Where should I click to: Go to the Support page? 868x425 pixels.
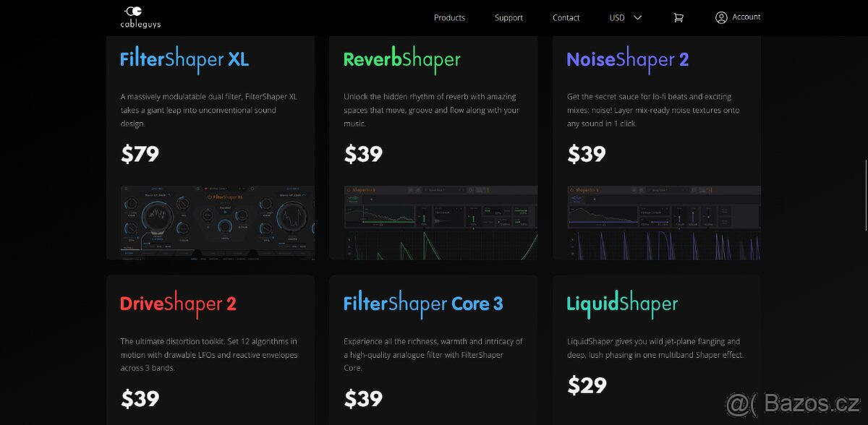[509, 17]
